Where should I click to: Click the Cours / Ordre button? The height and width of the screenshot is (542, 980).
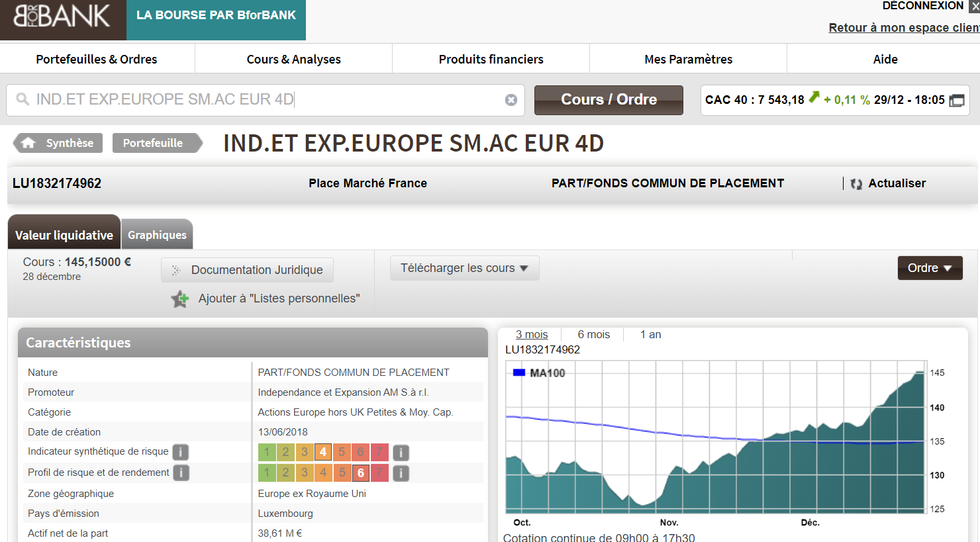pyautogui.click(x=609, y=100)
